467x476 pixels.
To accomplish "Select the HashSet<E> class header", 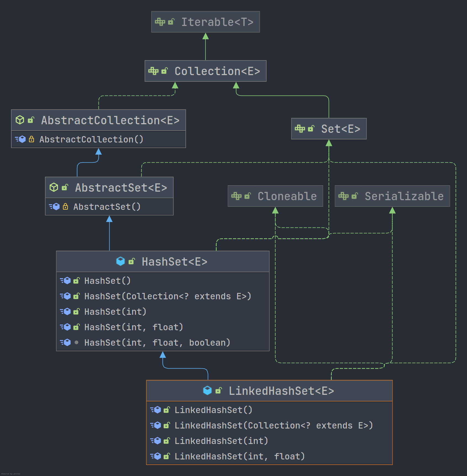I will tap(163, 261).
